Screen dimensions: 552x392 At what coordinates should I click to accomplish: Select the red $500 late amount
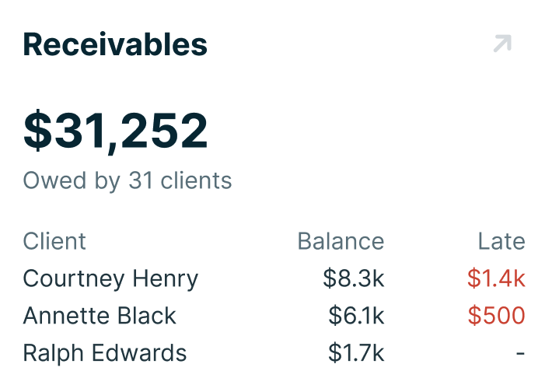tap(496, 316)
